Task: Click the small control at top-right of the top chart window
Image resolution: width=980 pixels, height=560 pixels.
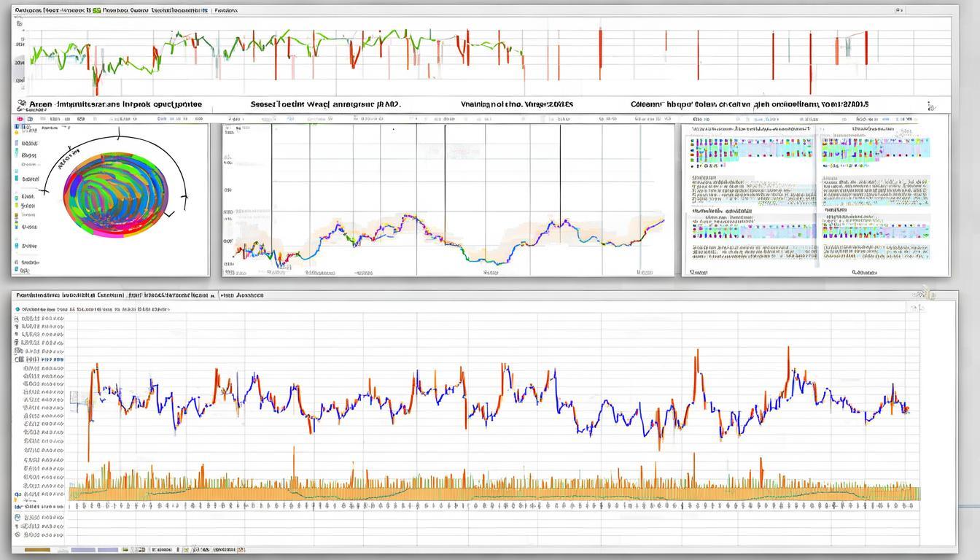Action: tap(899, 11)
